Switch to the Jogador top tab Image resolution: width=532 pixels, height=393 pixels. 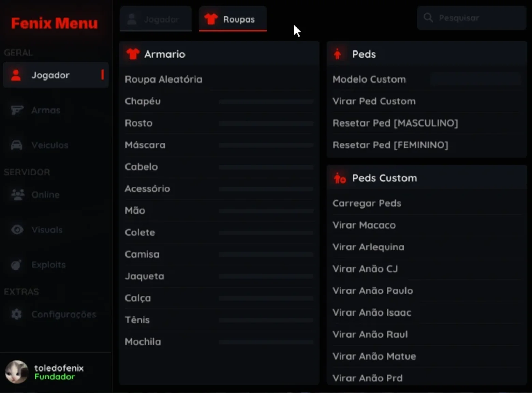156,19
